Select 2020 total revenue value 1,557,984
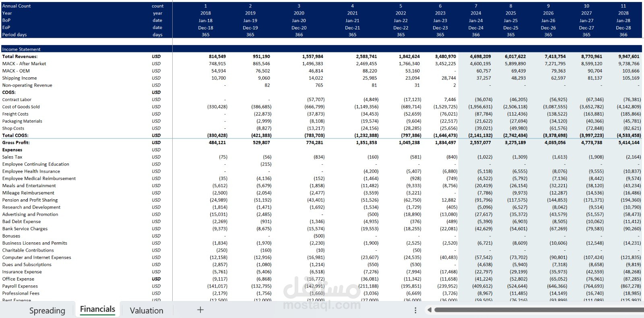This screenshot has width=644, height=318. pyautogui.click(x=312, y=56)
